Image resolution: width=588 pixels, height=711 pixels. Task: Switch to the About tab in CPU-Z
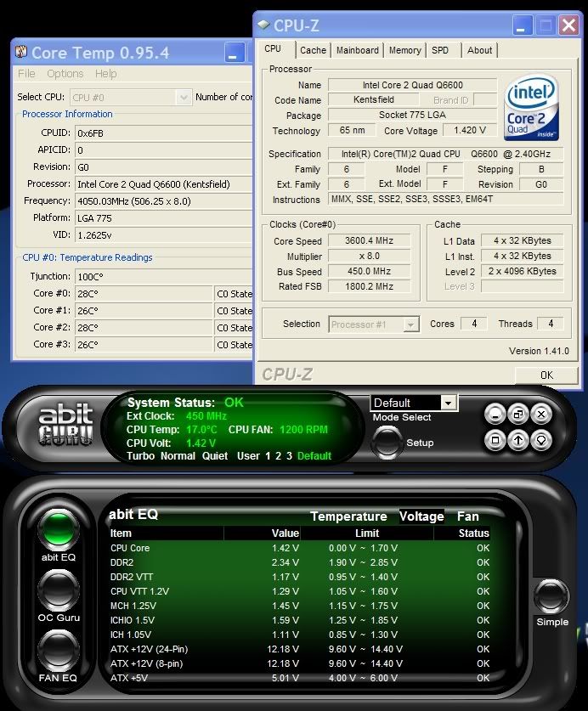coord(479,50)
